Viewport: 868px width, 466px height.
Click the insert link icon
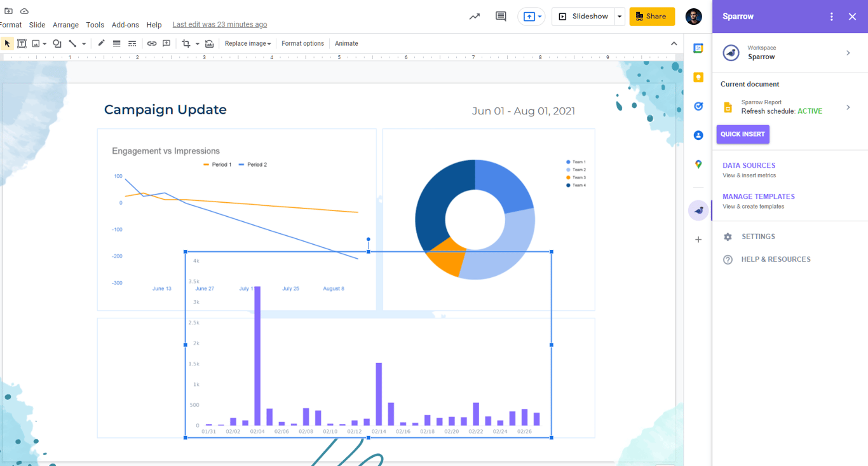tap(151, 43)
